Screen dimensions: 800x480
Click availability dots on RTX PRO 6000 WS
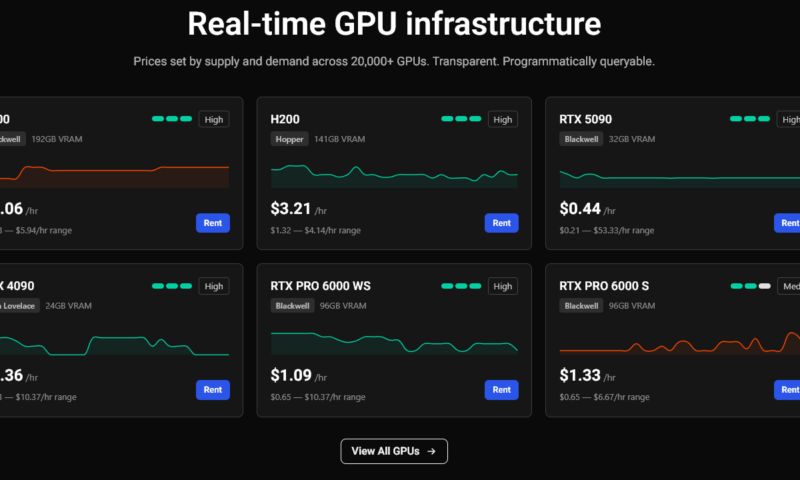(461, 286)
